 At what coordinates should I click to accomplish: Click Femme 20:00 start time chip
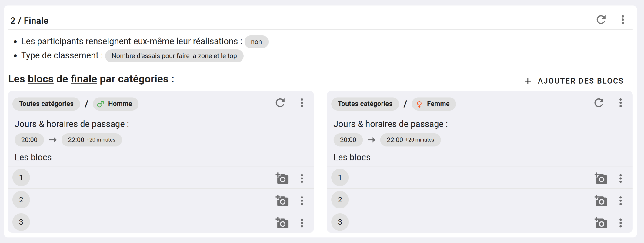(348, 140)
